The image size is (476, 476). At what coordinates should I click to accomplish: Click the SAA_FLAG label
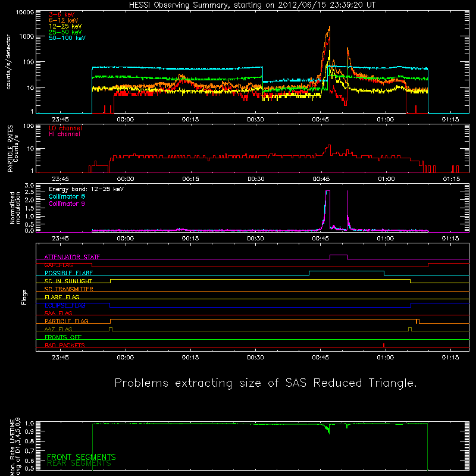pos(58,313)
